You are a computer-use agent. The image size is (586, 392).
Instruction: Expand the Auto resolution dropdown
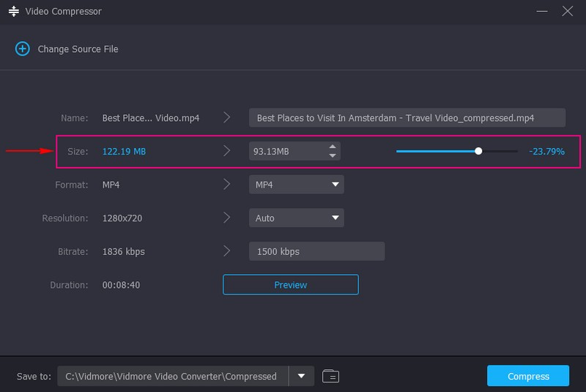[296, 218]
